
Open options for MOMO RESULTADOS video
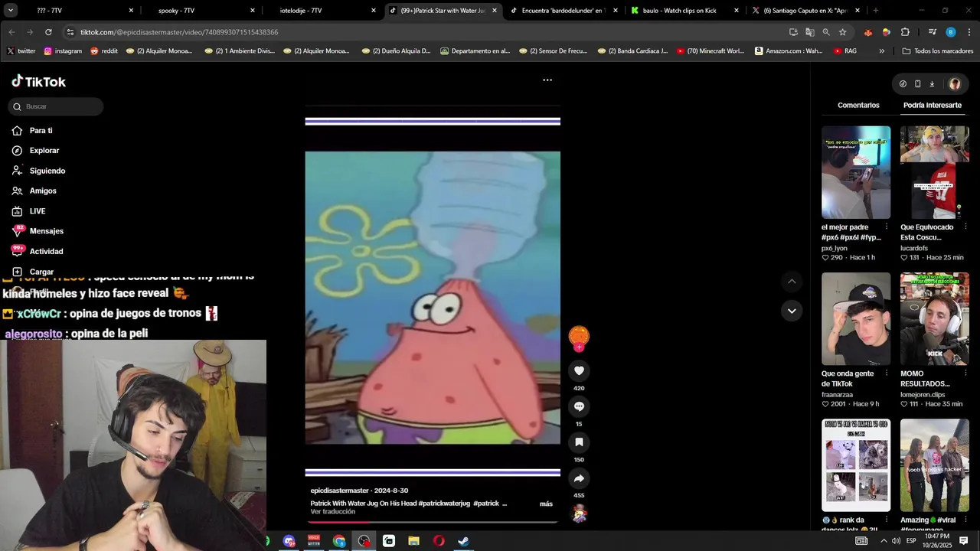[965, 373]
